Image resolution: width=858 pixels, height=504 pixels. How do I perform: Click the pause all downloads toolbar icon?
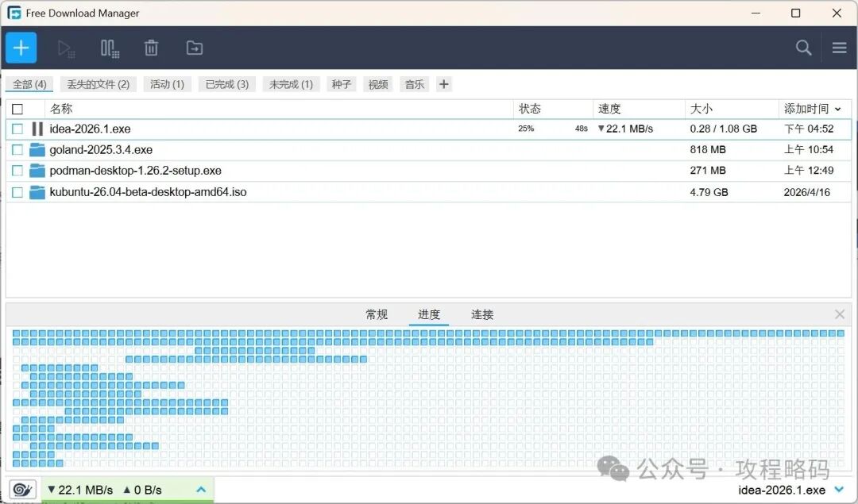(110, 48)
